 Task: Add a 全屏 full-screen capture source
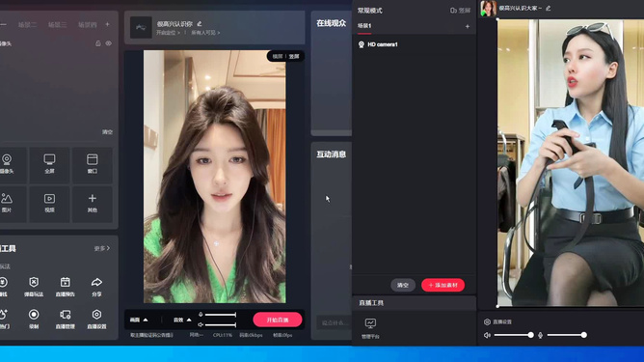[x=49, y=164]
